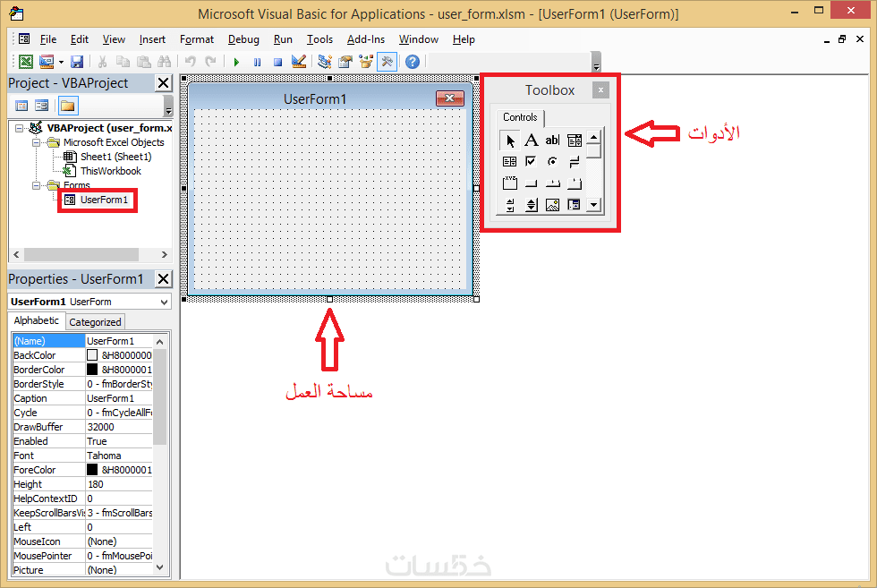Open the Project Explorer via its toolbar icon
Screen dimensions: 877x588
pos(324,62)
